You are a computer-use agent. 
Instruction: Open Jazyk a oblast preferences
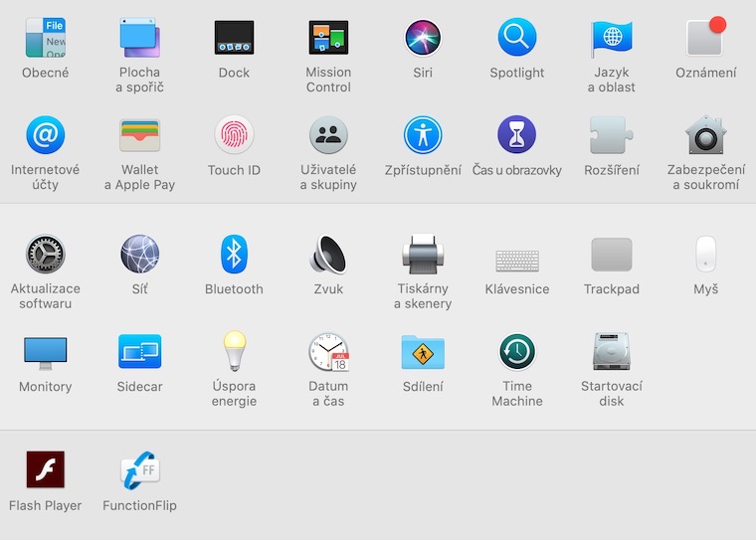click(612, 38)
